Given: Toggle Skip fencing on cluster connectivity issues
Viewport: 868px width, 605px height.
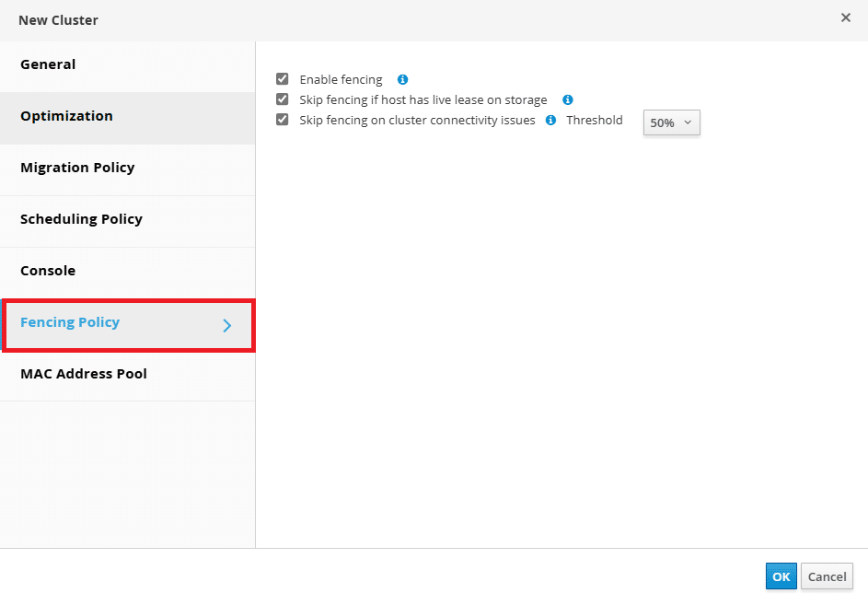Looking at the screenshot, I should click(x=283, y=120).
